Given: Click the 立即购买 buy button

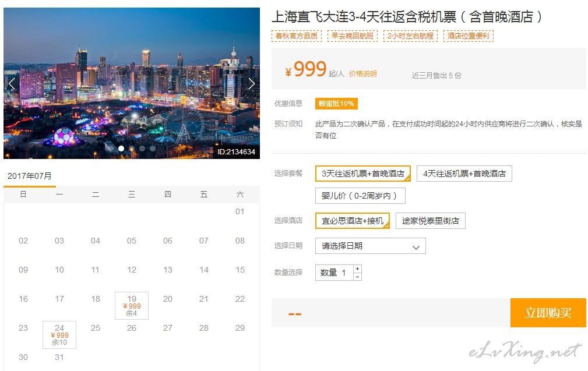Looking at the screenshot, I should [x=548, y=313].
